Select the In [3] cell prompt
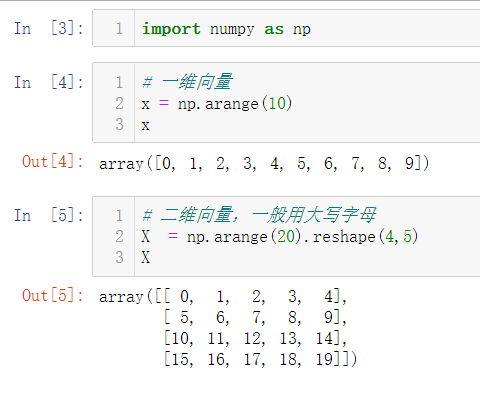 [x=49, y=28]
